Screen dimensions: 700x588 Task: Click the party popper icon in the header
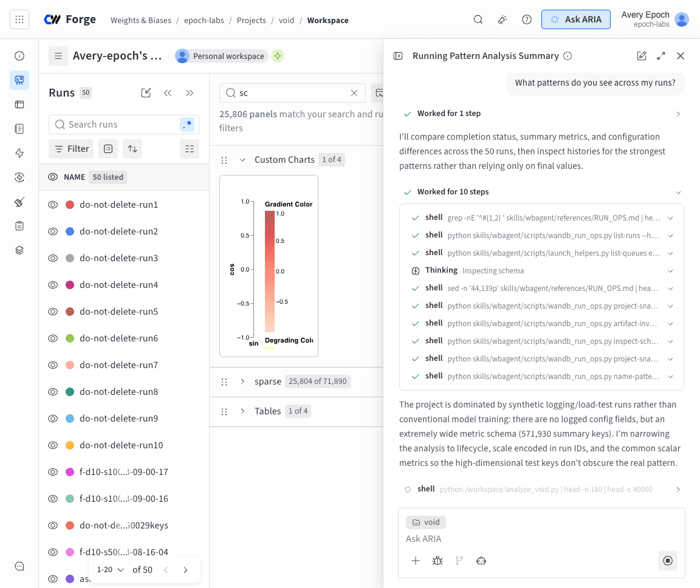503,19
